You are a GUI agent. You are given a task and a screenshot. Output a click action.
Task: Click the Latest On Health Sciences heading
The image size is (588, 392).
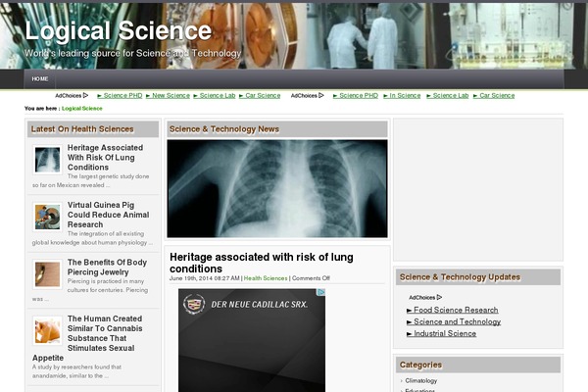coord(82,129)
